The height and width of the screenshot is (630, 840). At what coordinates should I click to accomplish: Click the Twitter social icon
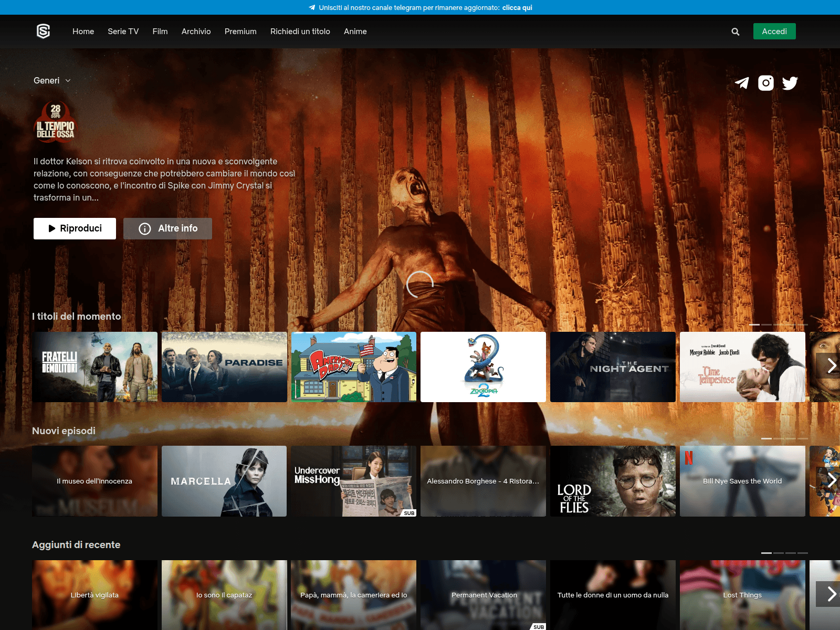(790, 82)
